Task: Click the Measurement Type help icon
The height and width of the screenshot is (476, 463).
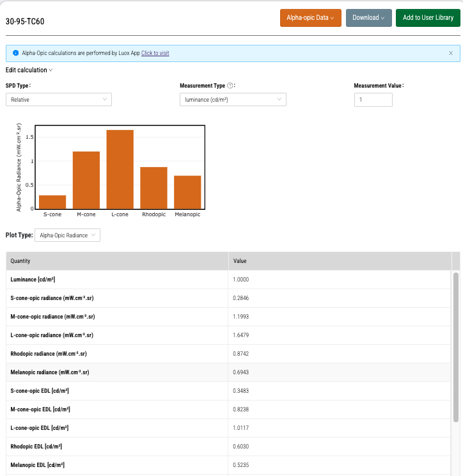Action: (230, 85)
